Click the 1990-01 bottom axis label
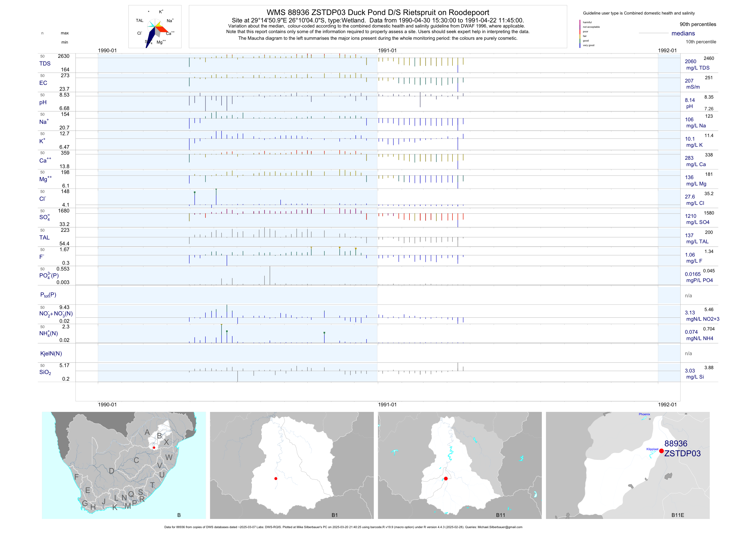The height and width of the screenshot is (535, 756). (107, 405)
